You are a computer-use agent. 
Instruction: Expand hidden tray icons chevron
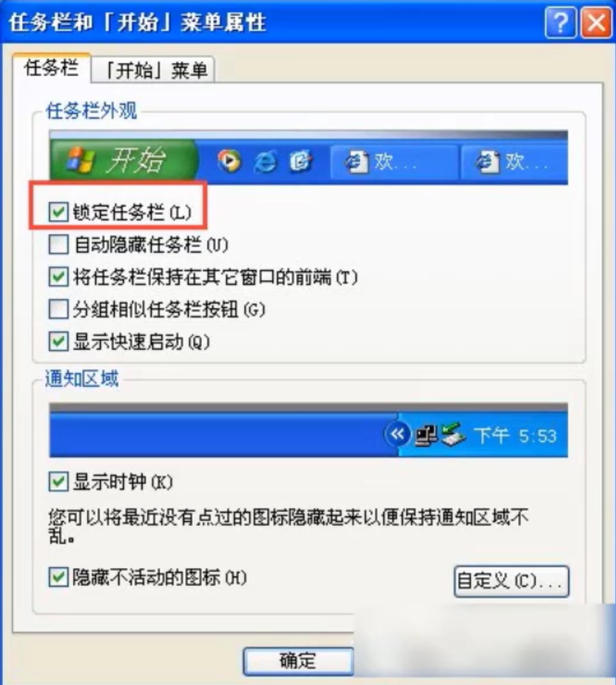[x=397, y=435]
